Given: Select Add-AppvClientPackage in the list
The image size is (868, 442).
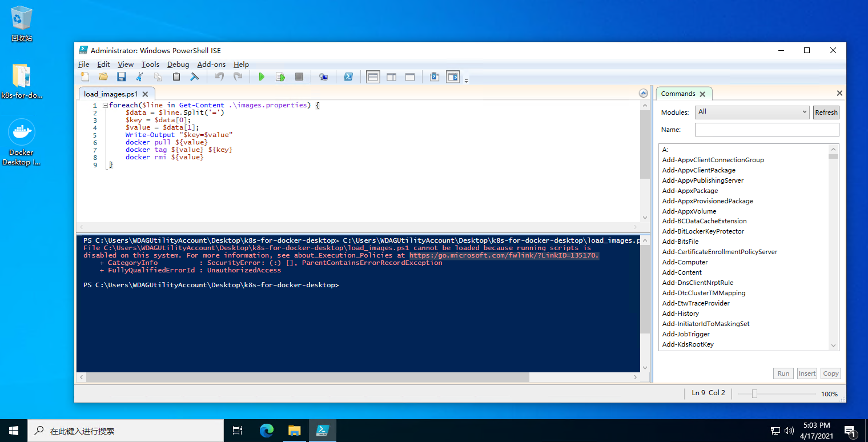Looking at the screenshot, I should [x=699, y=170].
